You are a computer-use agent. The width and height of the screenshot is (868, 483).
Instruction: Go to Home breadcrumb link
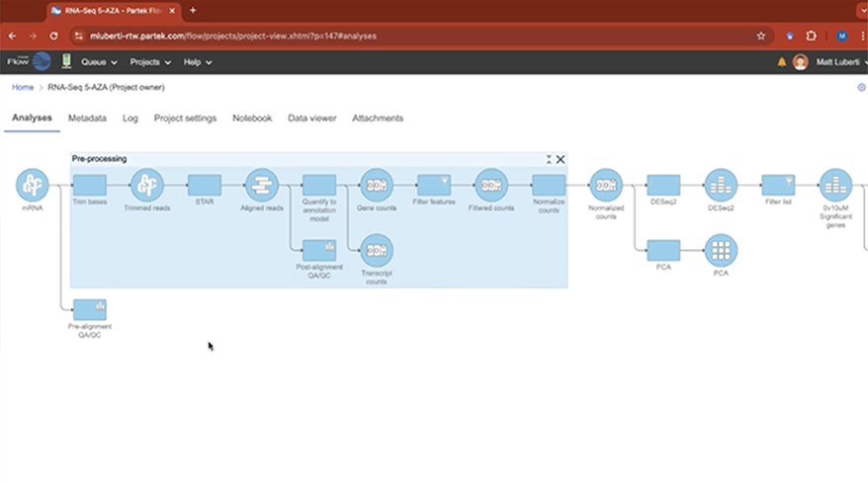pyautogui.click(x=22, y=88)
